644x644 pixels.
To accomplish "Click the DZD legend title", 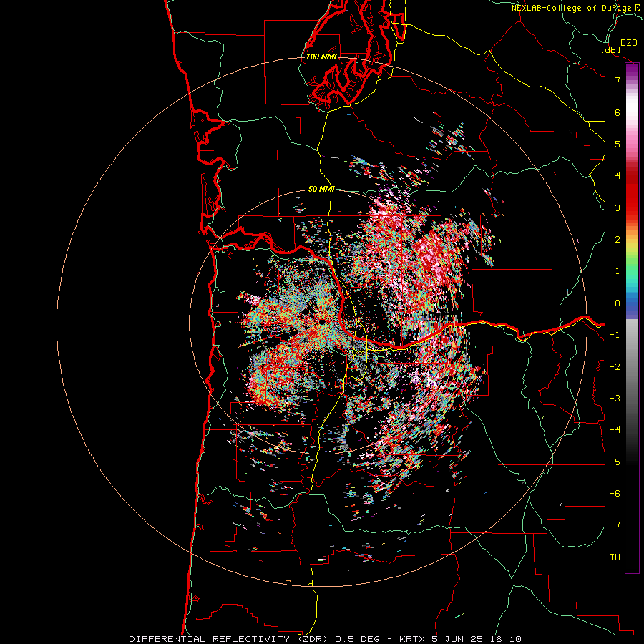I will pyautogui.click(x=629, y=43).
